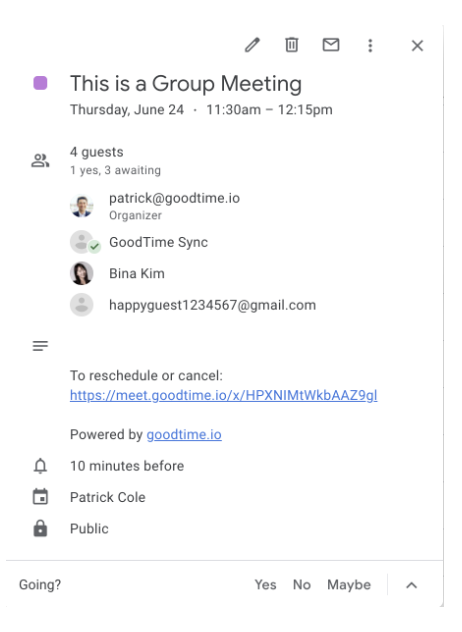
Task: Close the event details popup
Action: pyautogui.click(x=417, y=46)
